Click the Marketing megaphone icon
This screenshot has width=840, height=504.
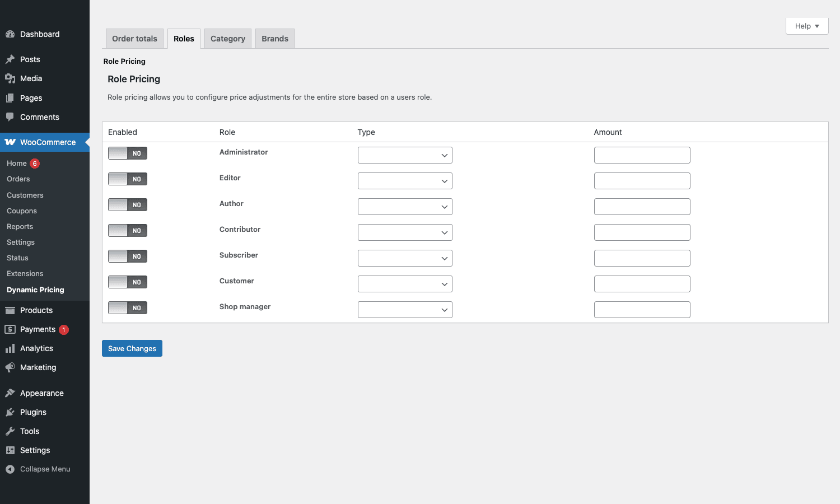click(x=10, y=367)
